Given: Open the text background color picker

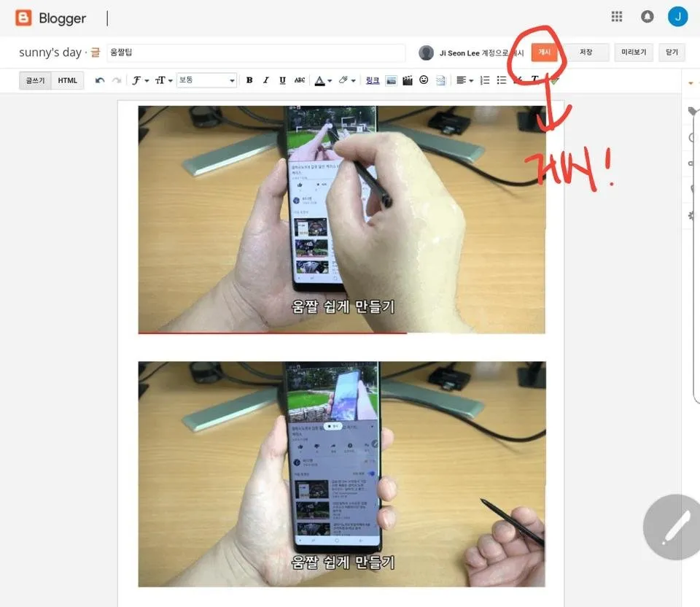Looking at the screenshot, I should point(347,80).
